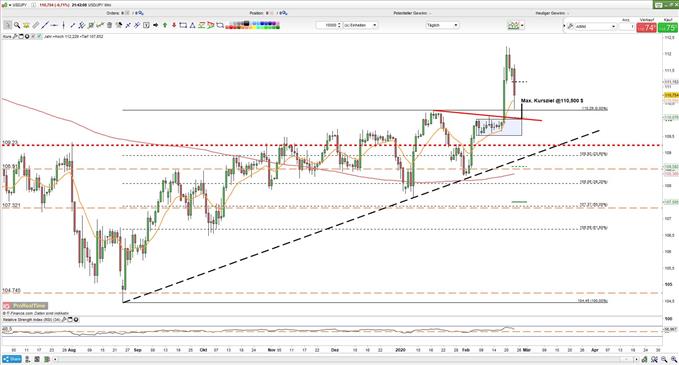679x365 pixels.
Task: Open RSI indicator settings wrench
Action: click(x=64, y=320)
